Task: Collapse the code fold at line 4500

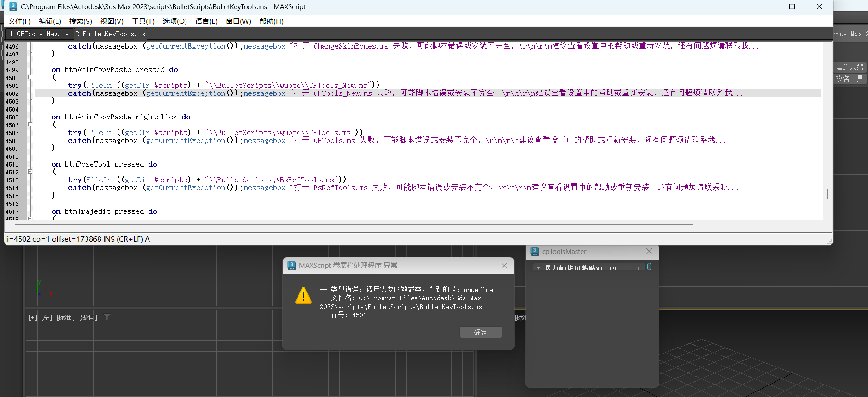Action: (30, 77)
